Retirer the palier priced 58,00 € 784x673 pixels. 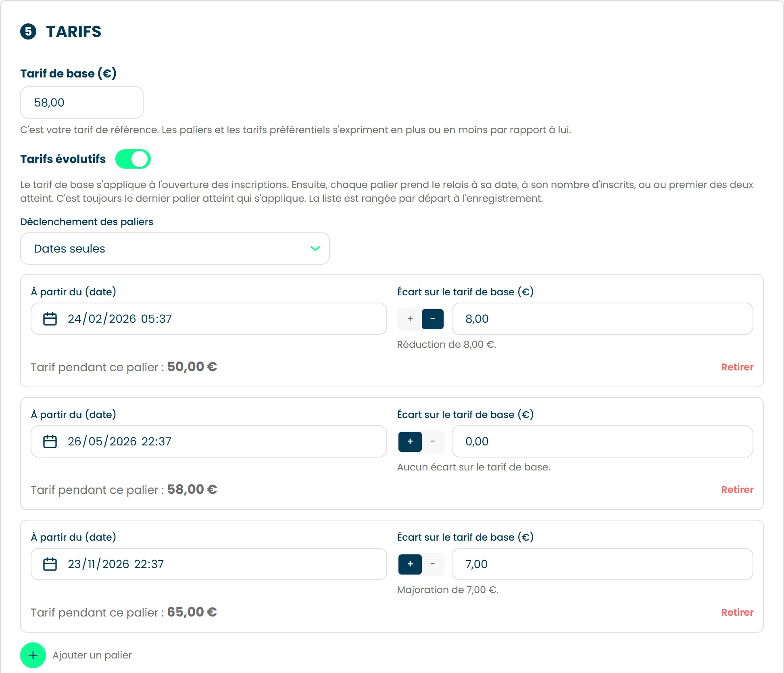[737, 490]
